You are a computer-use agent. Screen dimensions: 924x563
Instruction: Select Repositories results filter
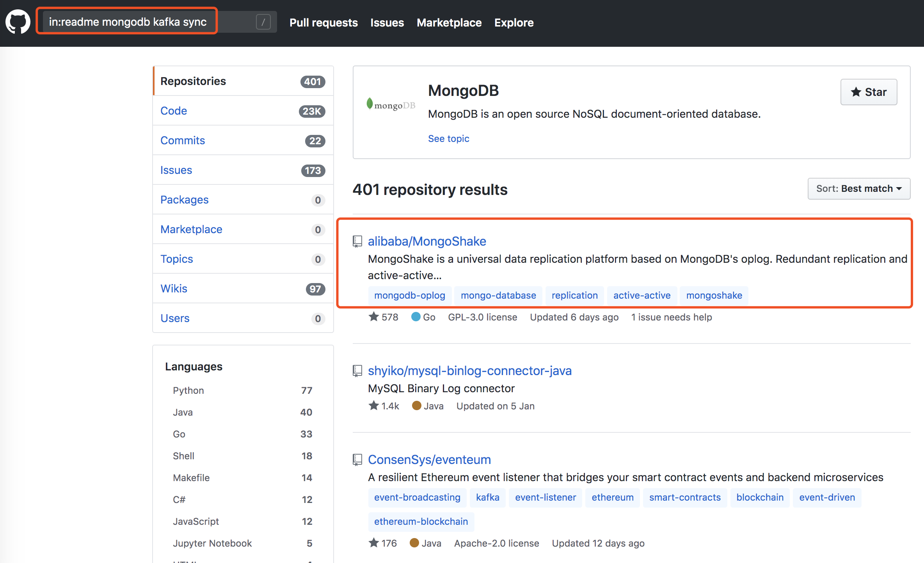[x=243, y=81]
